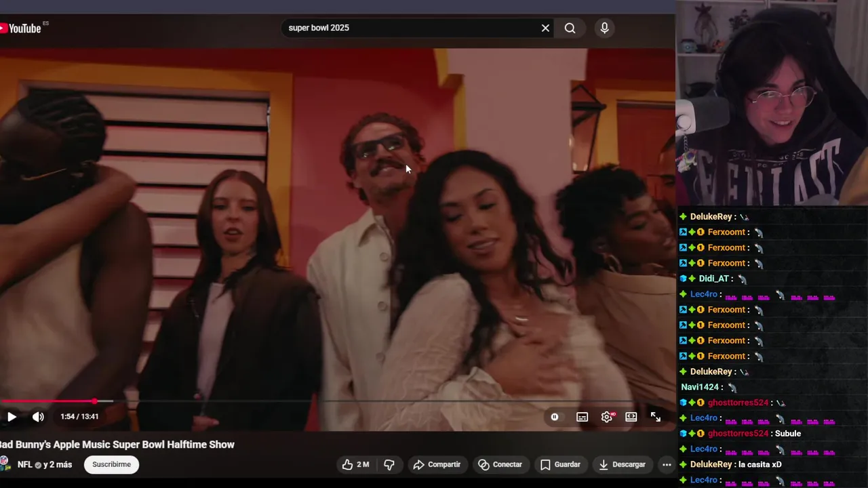Clear the search box with the X

545,28
